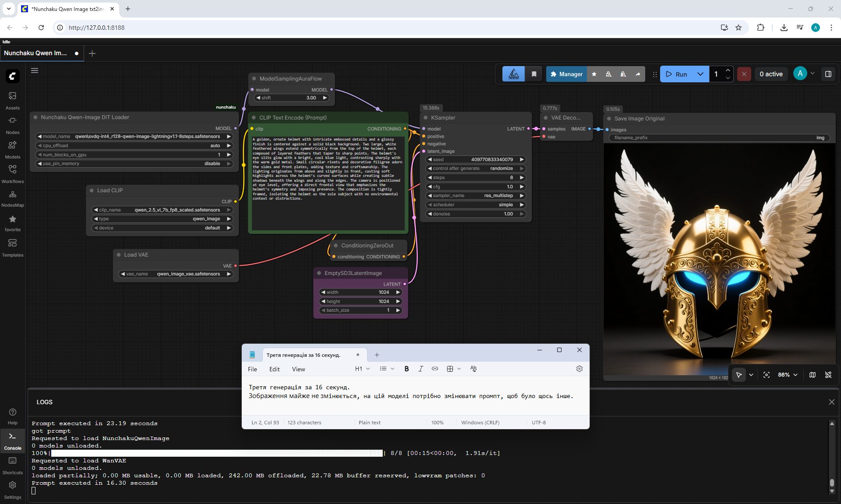Toggle the ModelSamplingAuraFlow node collapse dot
The height and width of the screenshot is (504, 841).
point(254,79)
